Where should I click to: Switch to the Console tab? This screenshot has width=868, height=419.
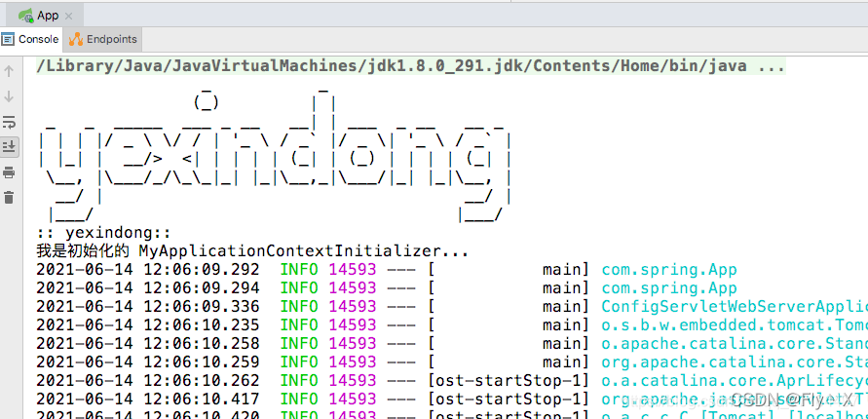[x=31, y=39]
